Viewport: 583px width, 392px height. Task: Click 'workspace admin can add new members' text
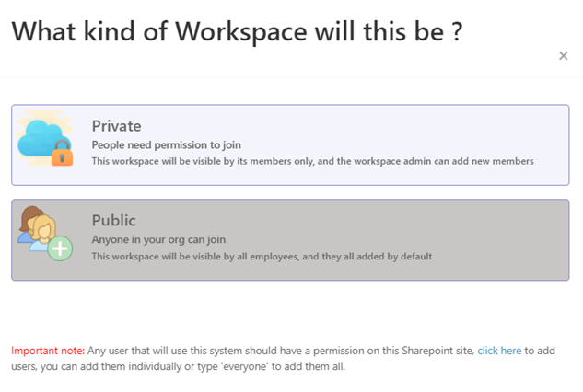(436, 161)
